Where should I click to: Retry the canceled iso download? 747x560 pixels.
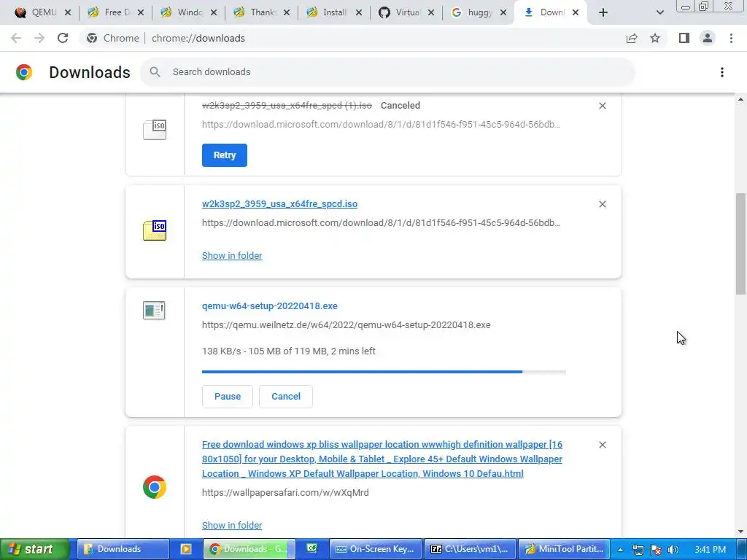(x=225, y=155)
